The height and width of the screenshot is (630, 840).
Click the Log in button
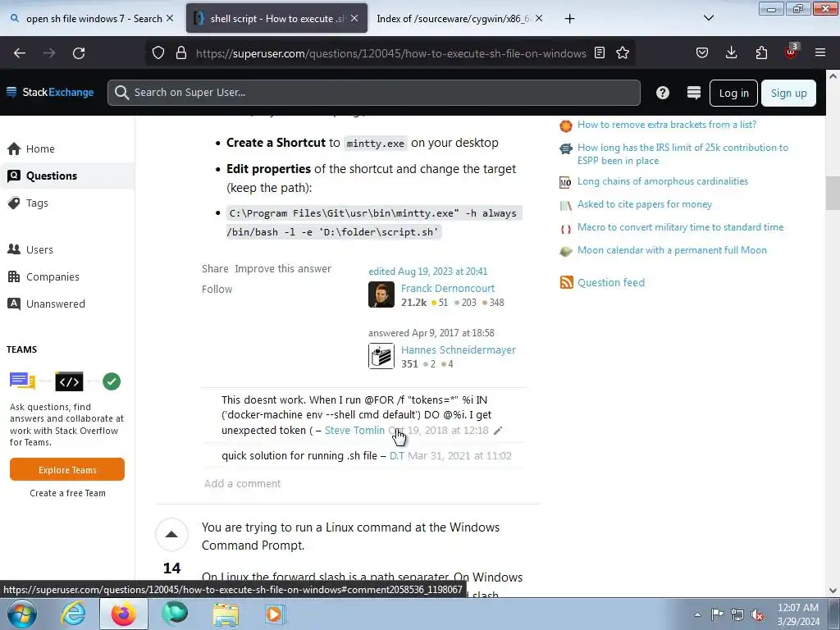coord(733,94)
